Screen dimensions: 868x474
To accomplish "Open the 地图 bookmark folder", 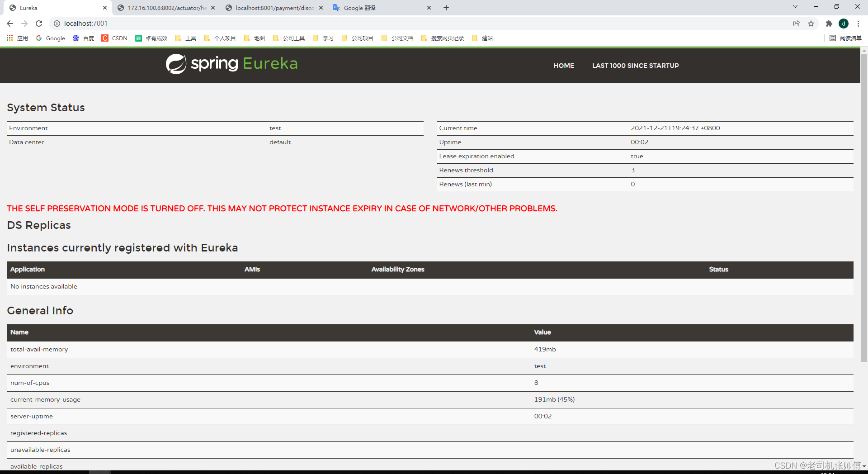I will tap(255, 38).
